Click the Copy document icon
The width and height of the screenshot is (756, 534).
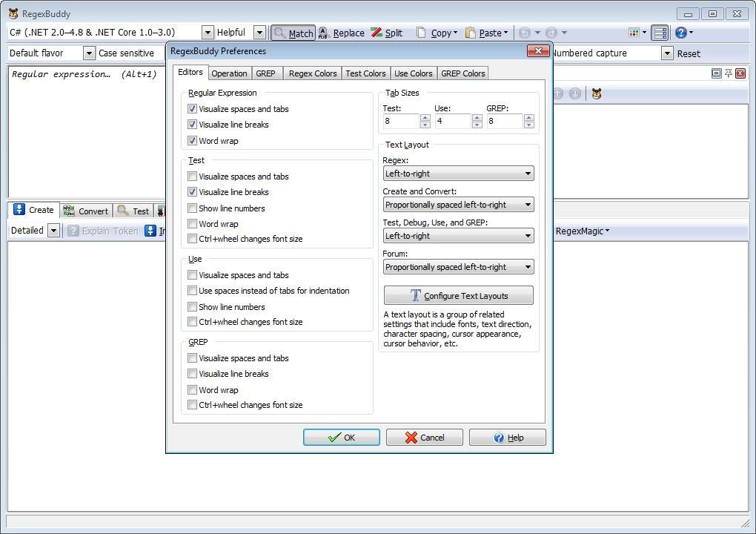[421, 33]
